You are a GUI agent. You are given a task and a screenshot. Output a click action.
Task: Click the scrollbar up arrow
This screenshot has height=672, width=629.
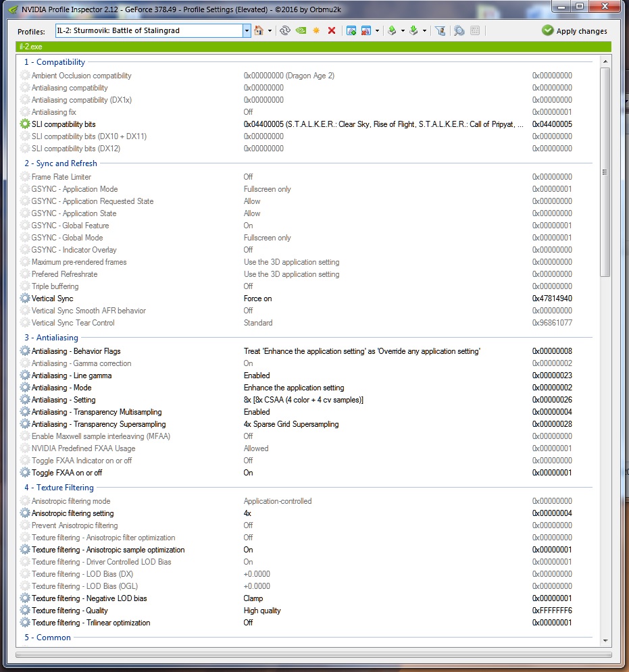605,61
